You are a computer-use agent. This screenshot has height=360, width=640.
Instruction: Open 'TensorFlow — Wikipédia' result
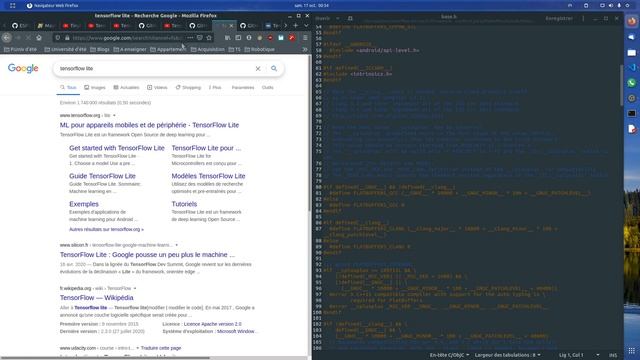pos(96,298)
